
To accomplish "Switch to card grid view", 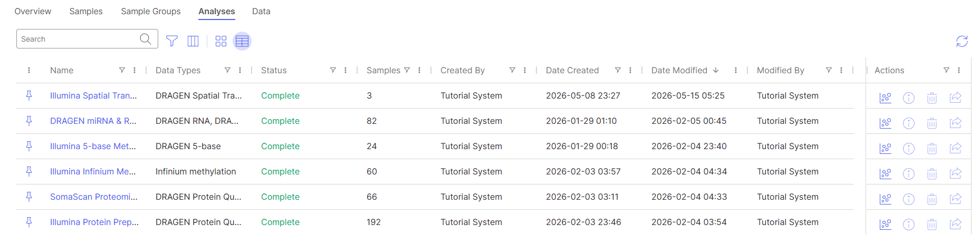I will coord(221,41).
